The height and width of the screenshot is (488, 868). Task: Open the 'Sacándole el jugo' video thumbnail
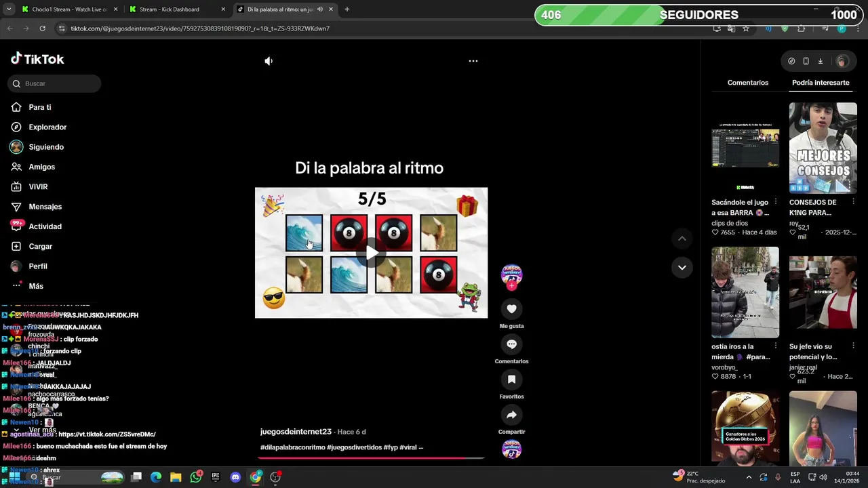pyautogui.click(x=745, y=148)
